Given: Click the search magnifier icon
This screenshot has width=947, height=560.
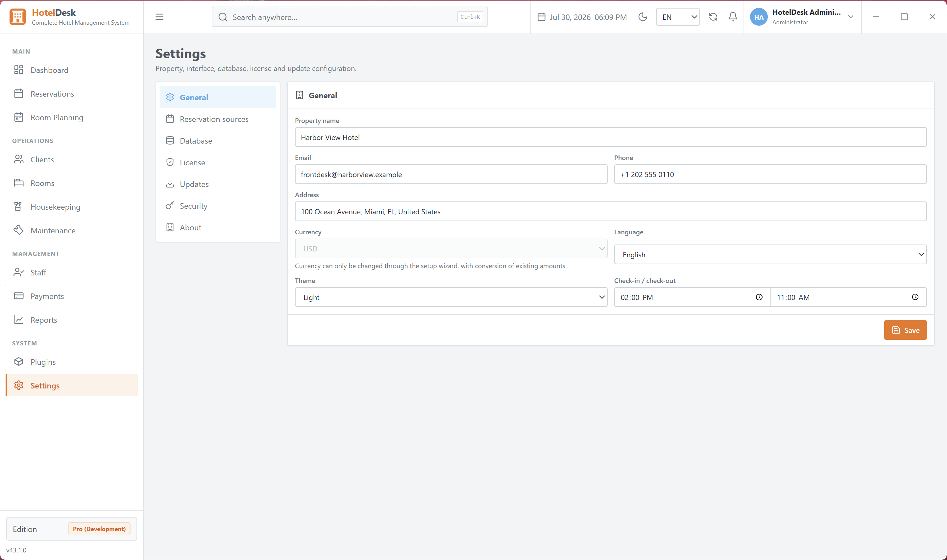Looking at the screenshot, I should click(223, 17).
